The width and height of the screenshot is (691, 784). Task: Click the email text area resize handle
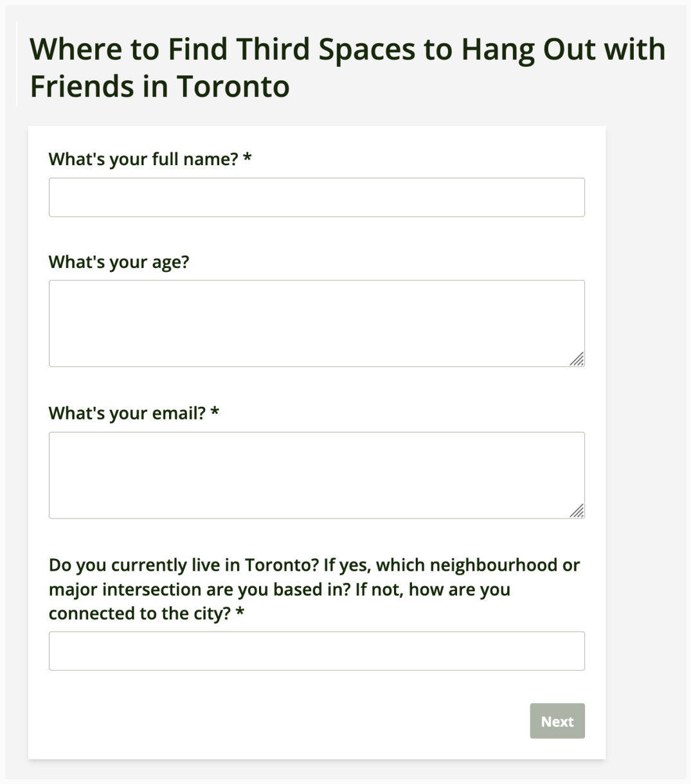pos(577,511)
